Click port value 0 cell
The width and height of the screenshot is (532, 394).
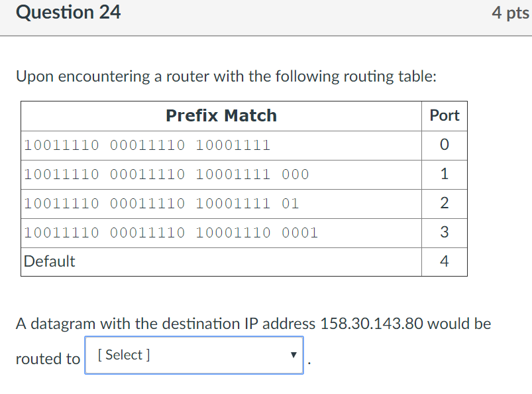tap(445, 145)
